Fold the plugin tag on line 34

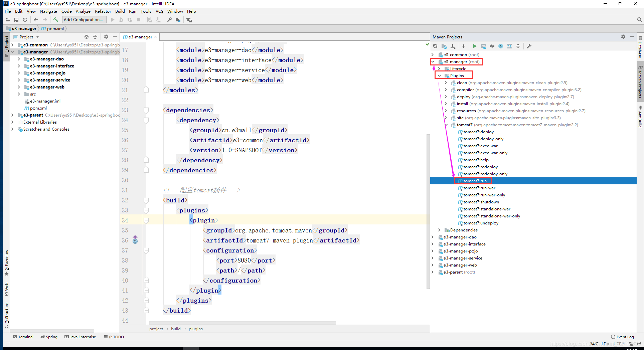(146, 220)
